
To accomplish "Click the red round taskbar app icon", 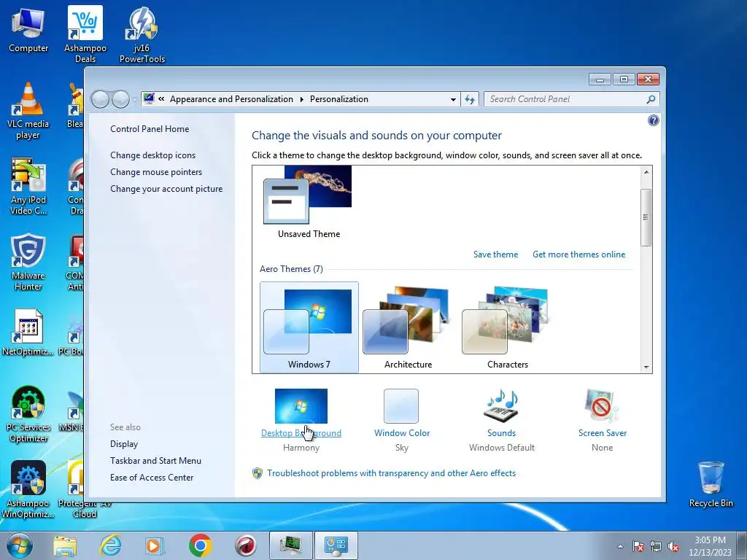I will [245, 545].
